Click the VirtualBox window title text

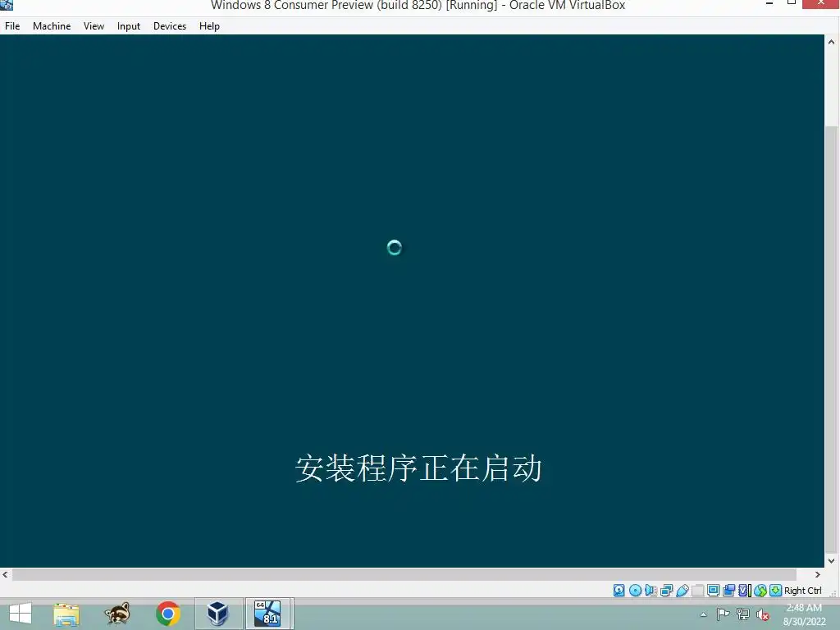[x=418, y=6]
